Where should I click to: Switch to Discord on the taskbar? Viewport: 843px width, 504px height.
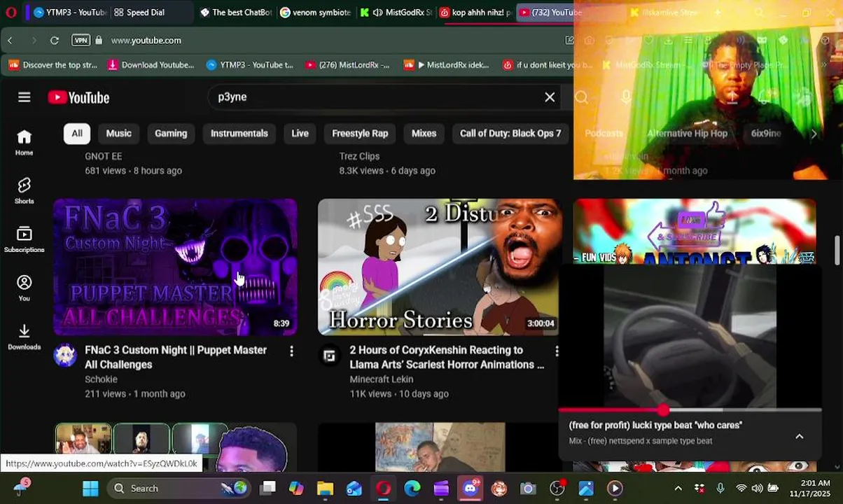point(471,488)
